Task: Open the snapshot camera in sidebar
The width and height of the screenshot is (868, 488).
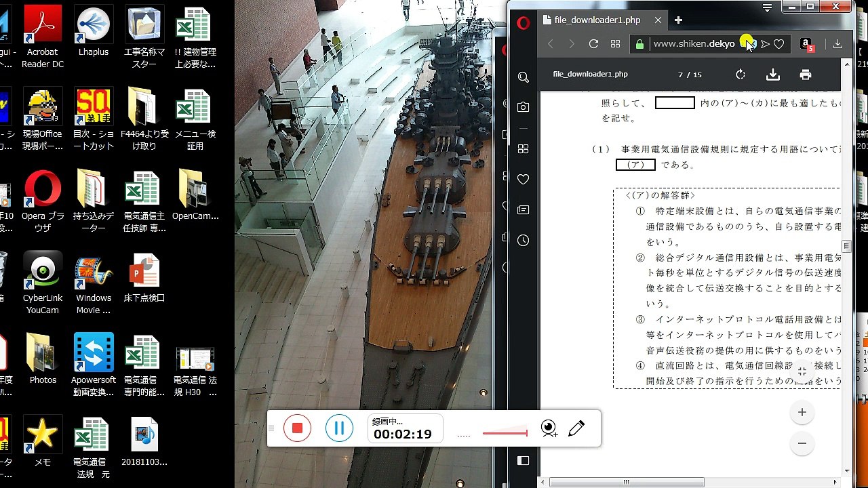Action: (x=523, y=107)
